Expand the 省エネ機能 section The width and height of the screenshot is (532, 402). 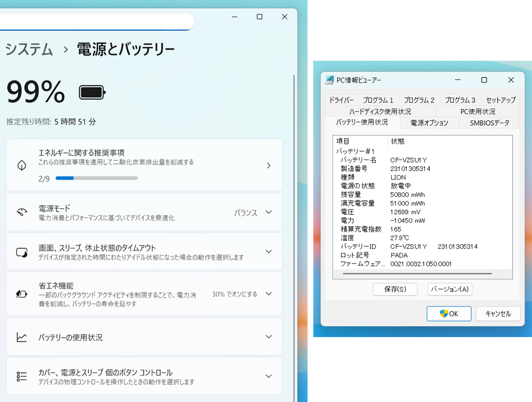(268, 294)
